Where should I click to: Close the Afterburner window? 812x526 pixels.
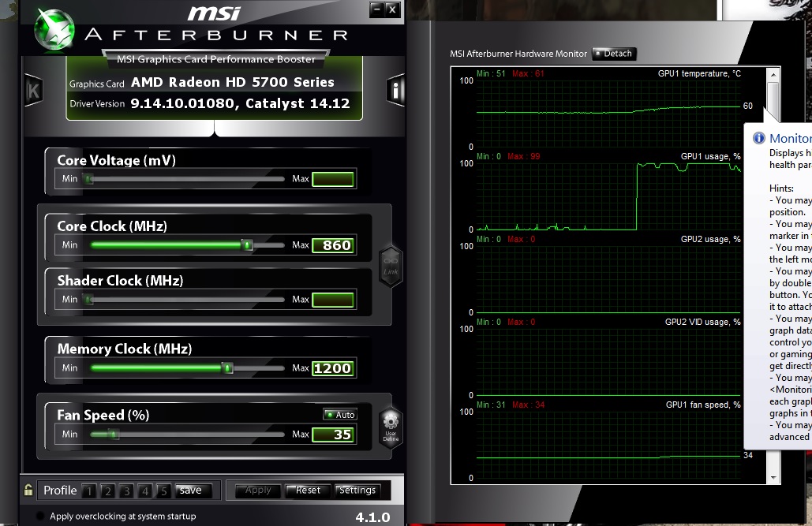393,9
